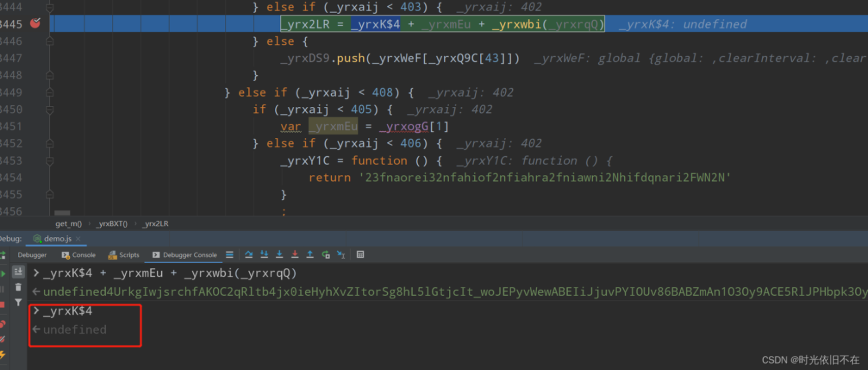Screen dimensions: 868x370
Task: Click fold end marker on line 3448
Action: pyautogui.click(x=50, y=75)
